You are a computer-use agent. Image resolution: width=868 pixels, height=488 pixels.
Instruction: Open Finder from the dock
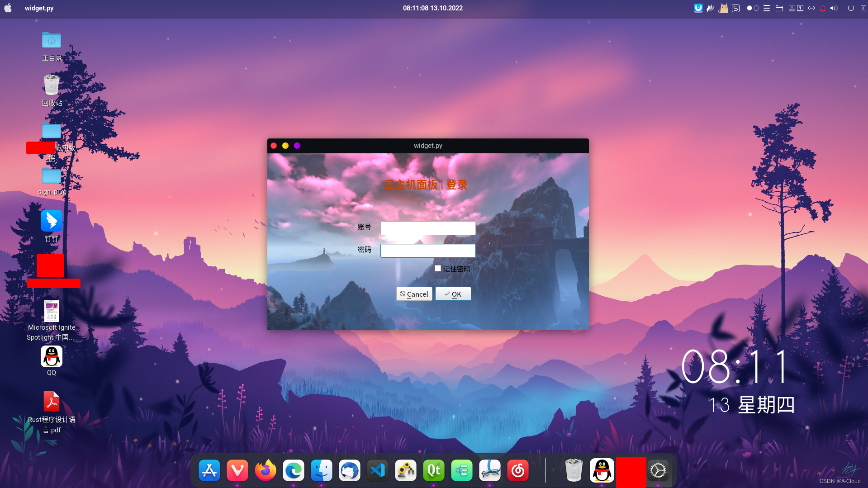(x=322, y=470)
